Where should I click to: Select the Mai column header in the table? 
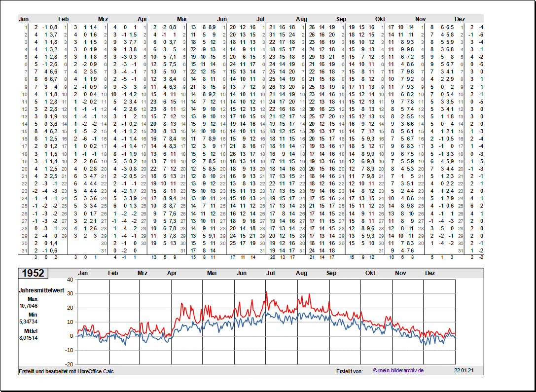[182, 19]
